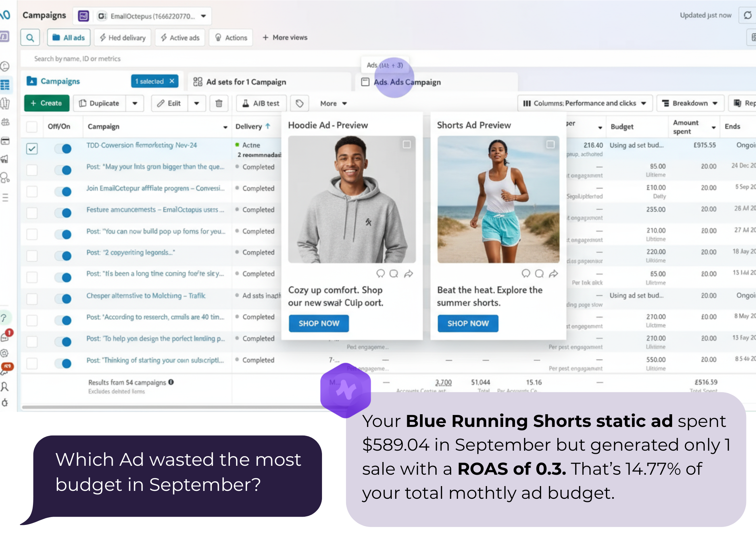
Task: Click the info icon beside Results from 54 campaigns
Action: pyautogui.click(x=171, y=382)
